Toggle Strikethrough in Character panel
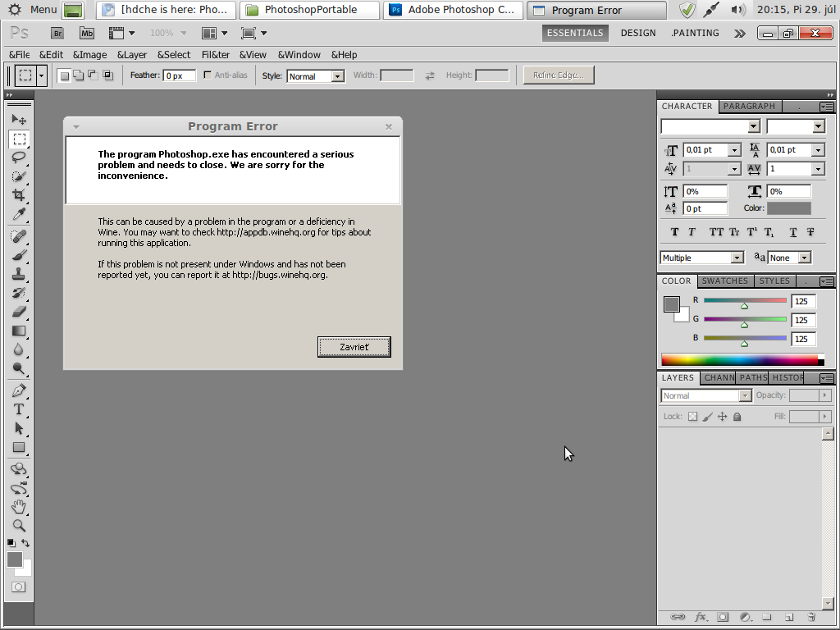 tap(810, 232)
